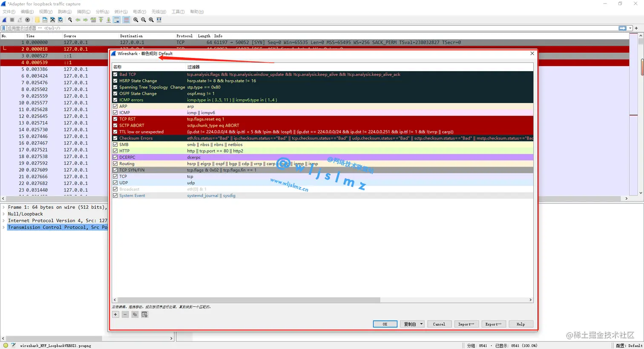Open the display filter history dropdown arrow
This screenshot has height=349, width=644.
coord(630,28)
